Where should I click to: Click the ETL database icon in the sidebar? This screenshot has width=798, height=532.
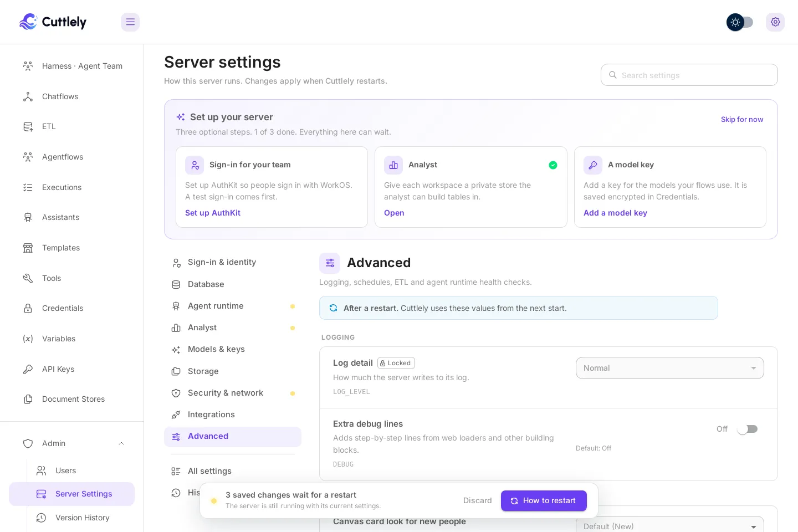28,126
